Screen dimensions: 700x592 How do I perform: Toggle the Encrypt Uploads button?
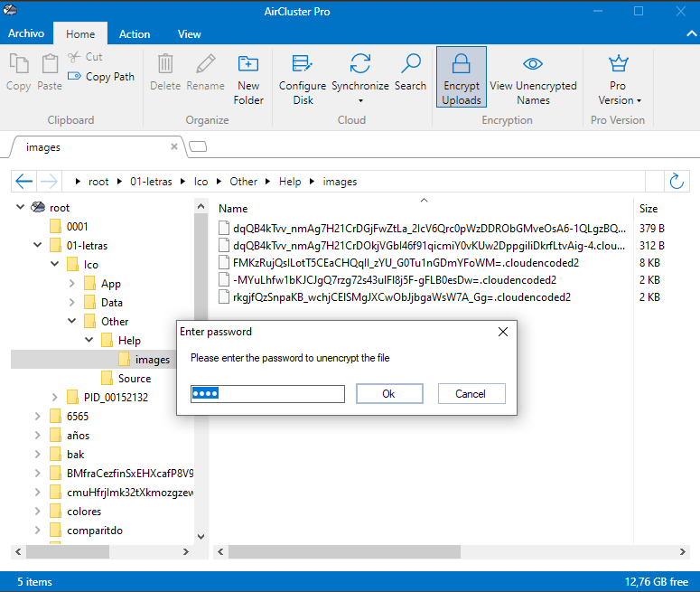coord(462,78)
